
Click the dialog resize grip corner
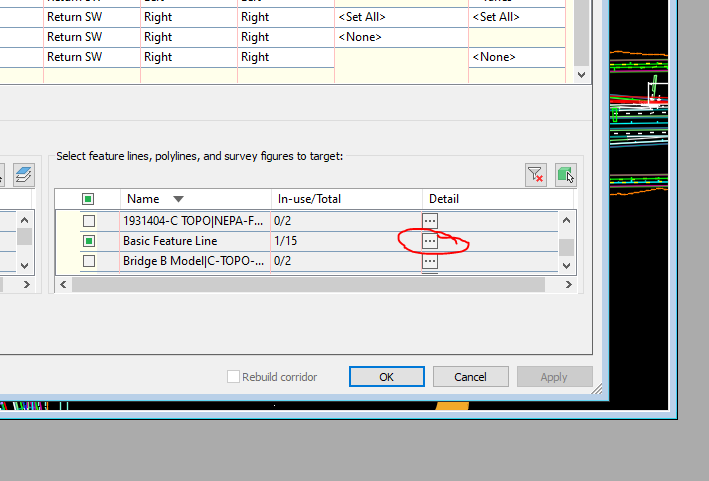tap(597, 389)
